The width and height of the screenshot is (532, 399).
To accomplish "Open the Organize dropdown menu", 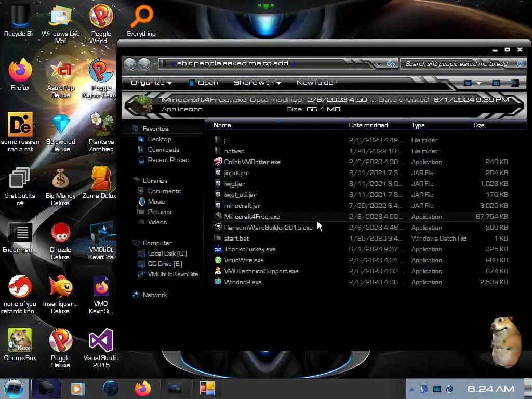I will [x=151, y=83].
